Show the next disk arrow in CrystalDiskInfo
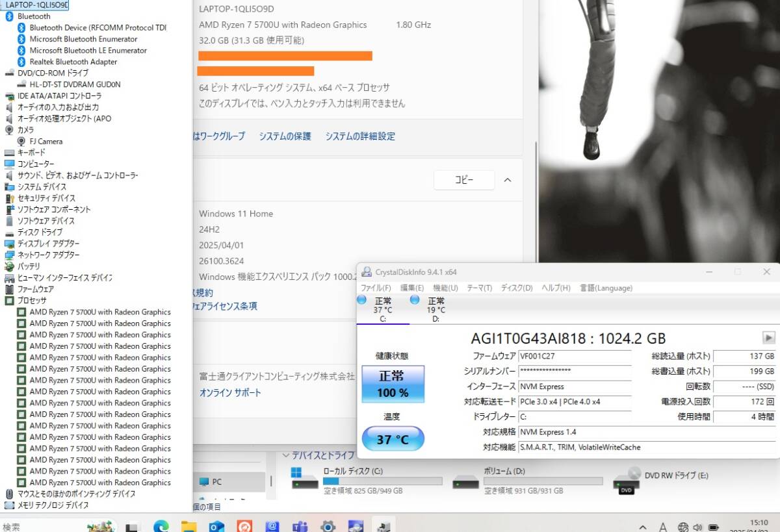 [x=768, y=338]
